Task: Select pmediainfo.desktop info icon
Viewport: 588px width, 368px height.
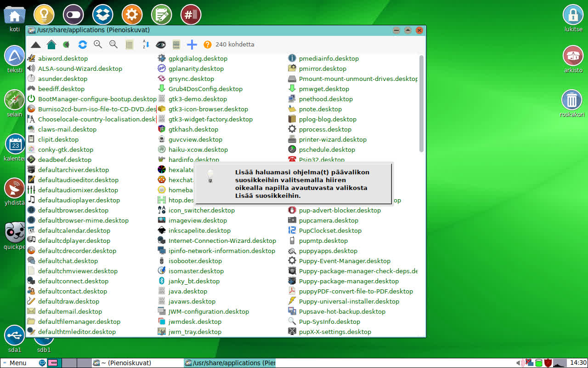Action: (x=292, y=58)
